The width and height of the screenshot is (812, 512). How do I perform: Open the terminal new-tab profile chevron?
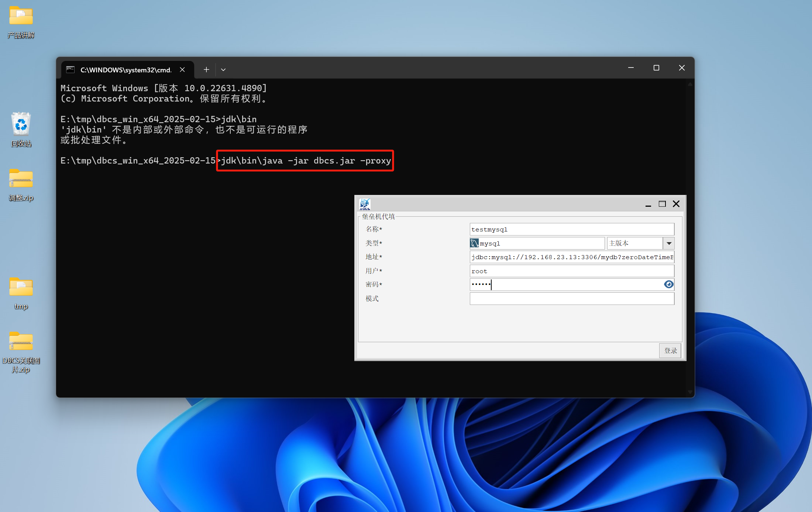coord(223,69)
